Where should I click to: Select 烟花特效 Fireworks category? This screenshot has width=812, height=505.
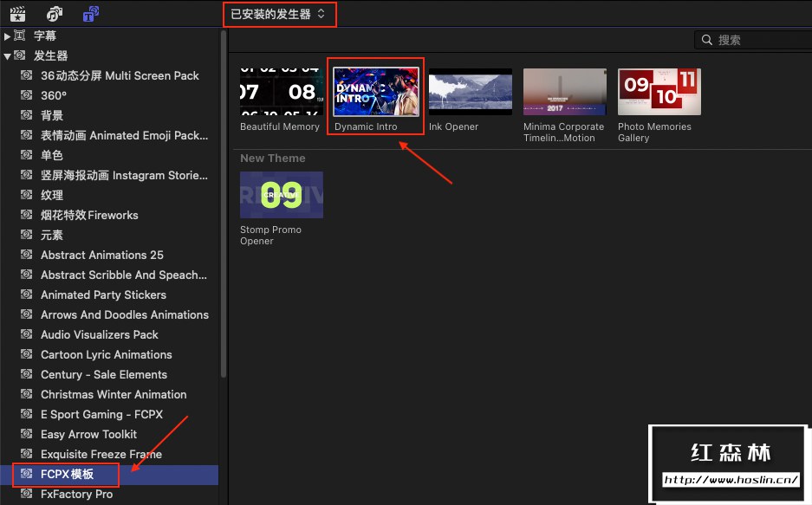pyautogui.click(x=109, y=215)
